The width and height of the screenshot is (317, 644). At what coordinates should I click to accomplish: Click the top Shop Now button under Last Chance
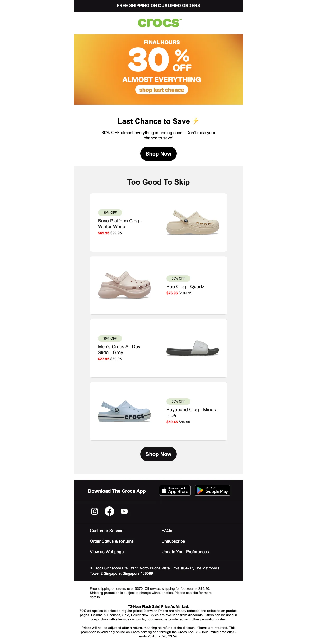158,154
